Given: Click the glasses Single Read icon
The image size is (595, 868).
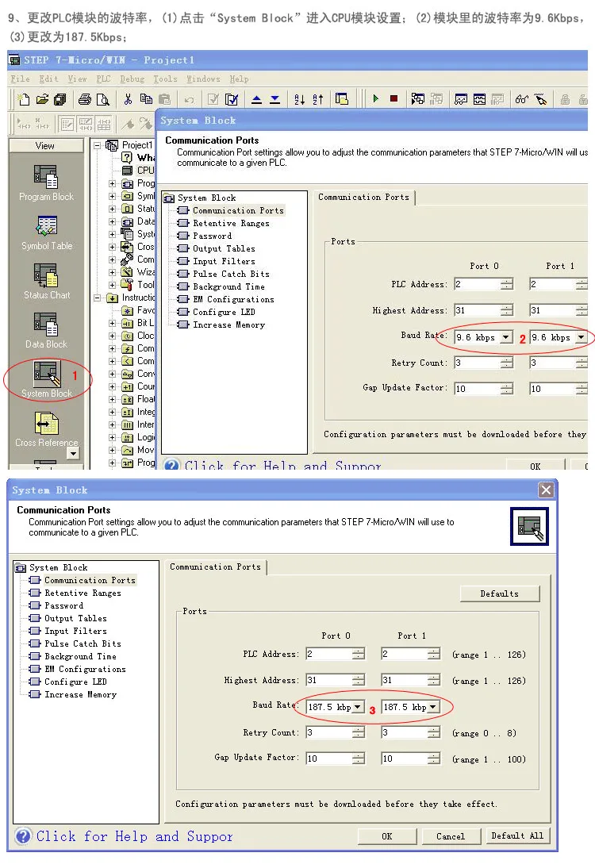Looking at the screenshot, I should 521,100.
